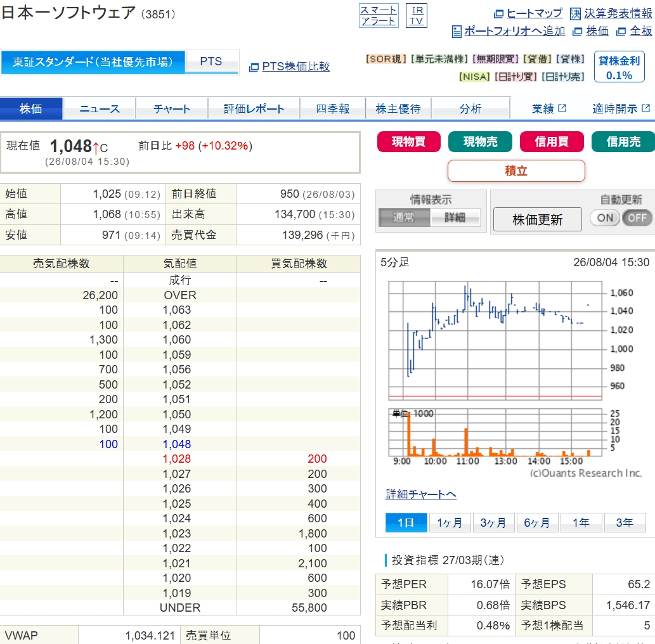Viewport: 655px width, 644px height.
Task: Open the IR TV icon
Action: click(x=417, y=15)
